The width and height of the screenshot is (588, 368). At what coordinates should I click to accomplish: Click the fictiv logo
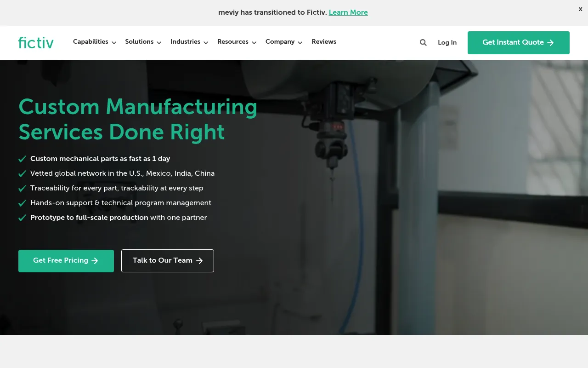[x=36, y=42]
